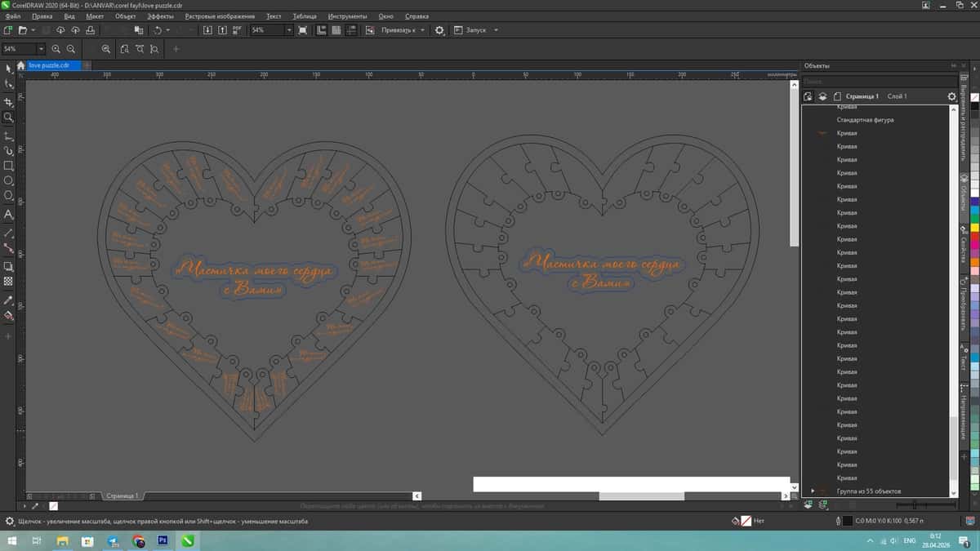This screenshot has height=551, width=980.
Task: Click Слой 1 in the Objects panel
Action: pyautogui.click(x=898, y=96)
